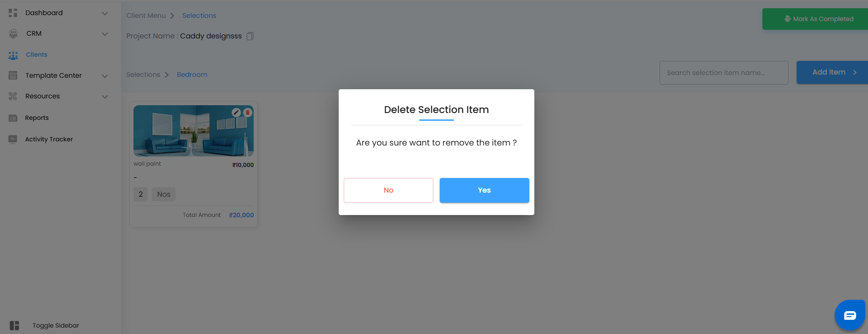868x334 pixels.
Task: Click the edit pencil icon on wall paint card
Action: 236,113
